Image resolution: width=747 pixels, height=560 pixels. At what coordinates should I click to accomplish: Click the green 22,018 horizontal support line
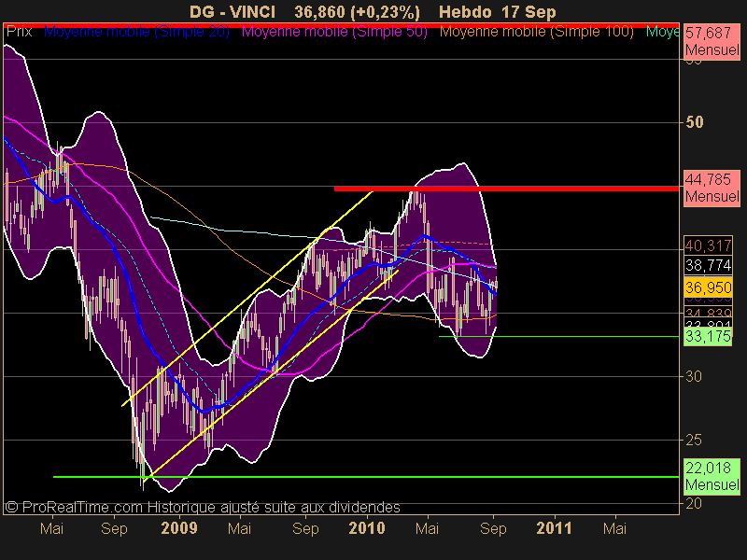[x=366, y=477]
